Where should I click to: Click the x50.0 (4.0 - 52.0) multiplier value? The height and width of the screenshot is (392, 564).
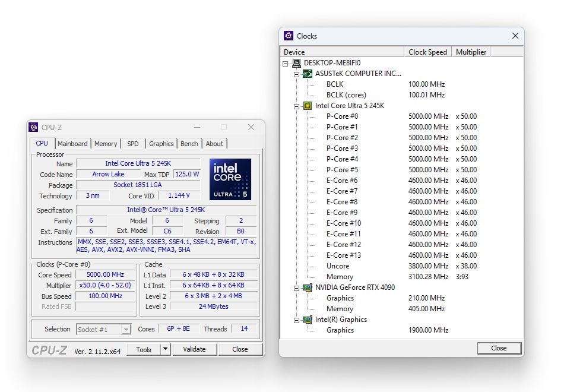106,286
